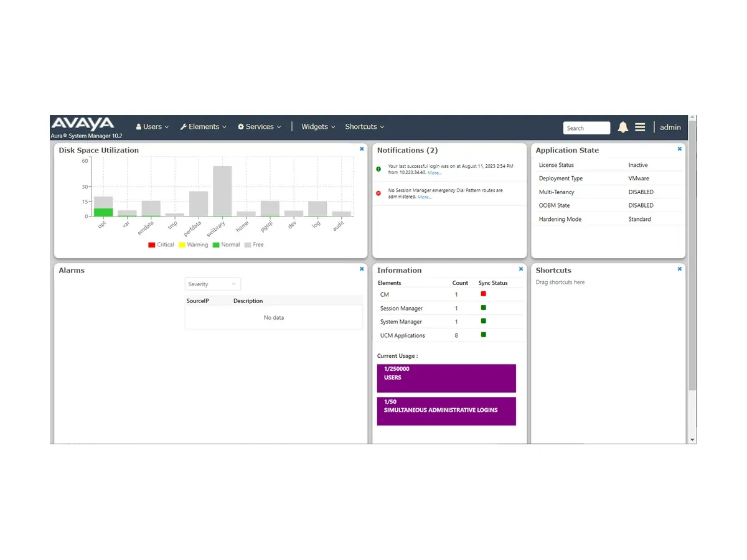Click the Hardening Mode row label
747x560 pixels.
coord(560,219)
